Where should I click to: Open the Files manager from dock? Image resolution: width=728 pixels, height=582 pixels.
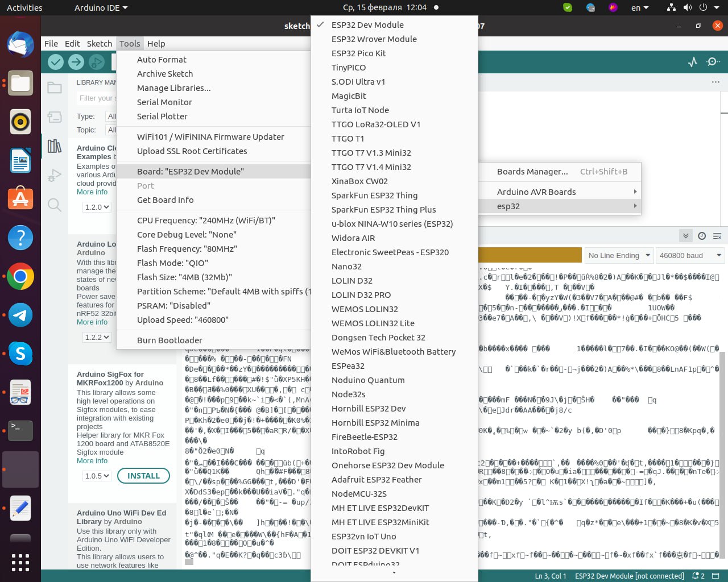coord(20,83)
